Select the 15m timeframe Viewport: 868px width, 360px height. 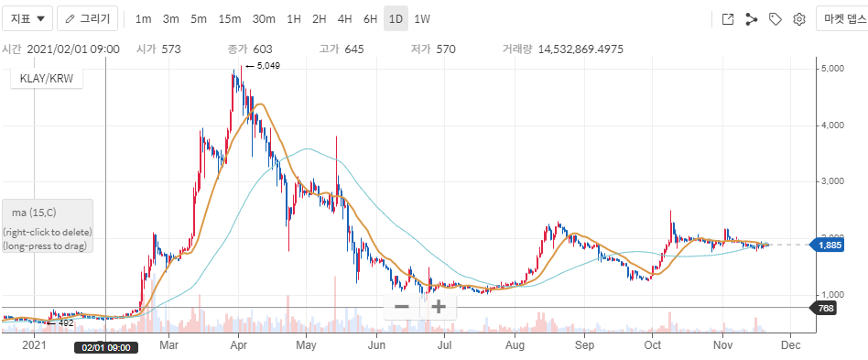(230, 19)
